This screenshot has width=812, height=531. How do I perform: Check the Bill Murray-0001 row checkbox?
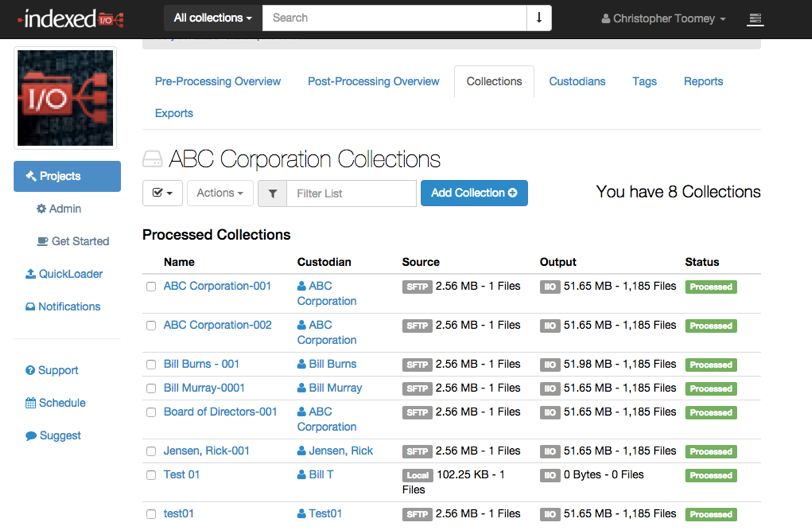pos(151,389)
